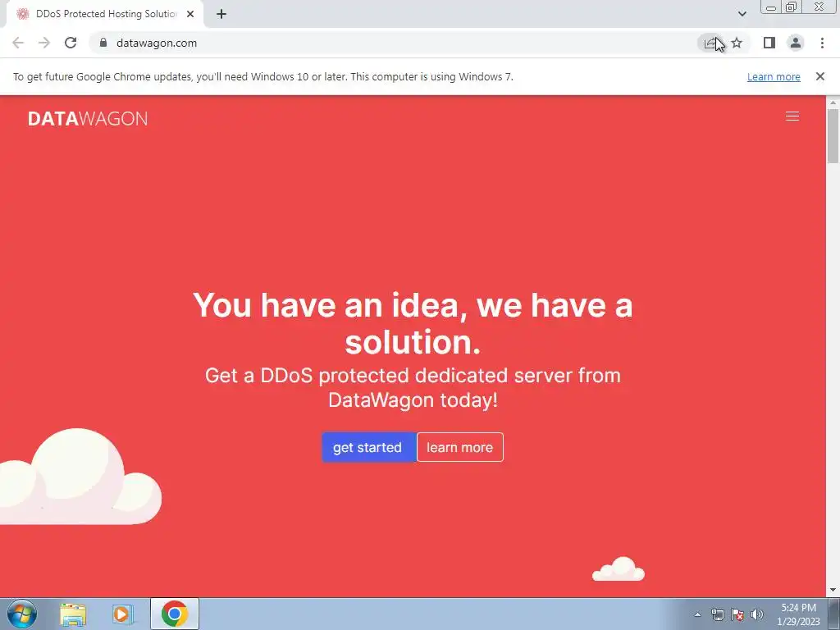The image size is (840, 630).
Task: Click the 'Get a DDoS protected dedicated server' subtitle
Action: pos(413,387)
